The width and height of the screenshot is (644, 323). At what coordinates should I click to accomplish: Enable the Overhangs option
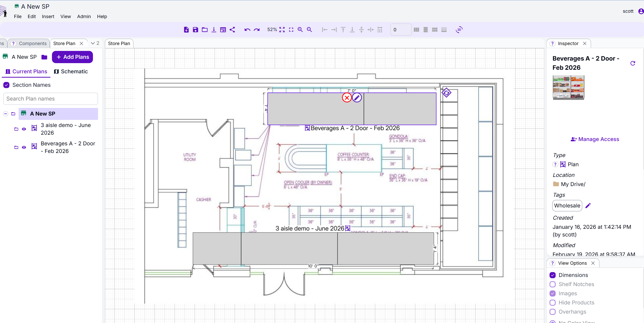[x=553, y=312]
